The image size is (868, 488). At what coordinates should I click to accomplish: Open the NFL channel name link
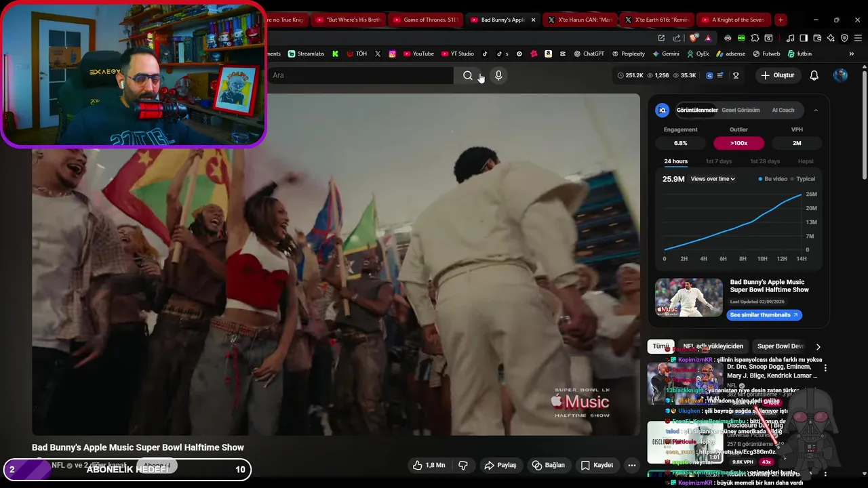tap(58, 466)
